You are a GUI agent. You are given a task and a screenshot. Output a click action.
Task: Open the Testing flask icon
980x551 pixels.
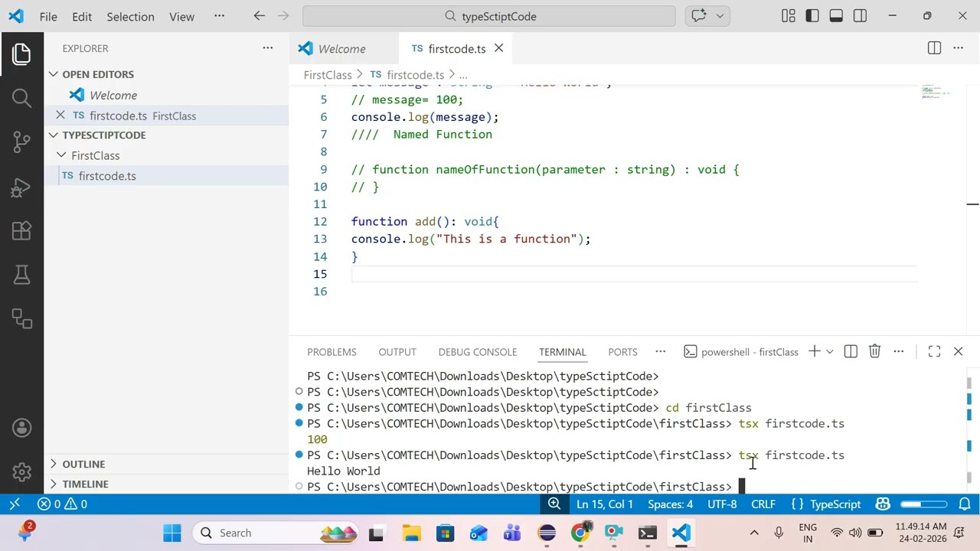point(21,274)
